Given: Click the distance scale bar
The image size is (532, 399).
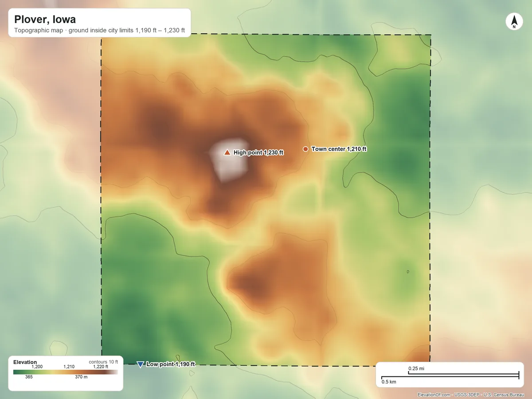Looking at the screenshot, I should click(x=450, y=375).
